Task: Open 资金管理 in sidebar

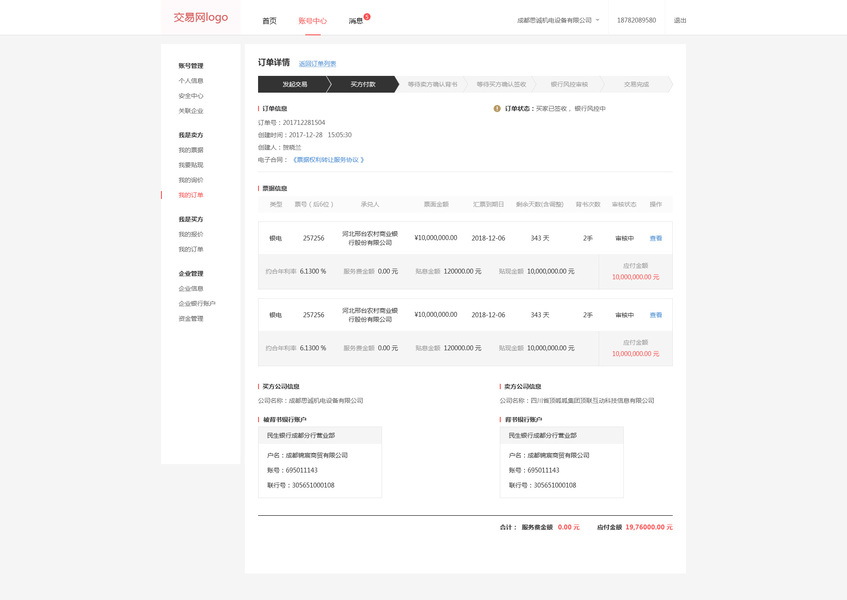Action: (191, 319)
